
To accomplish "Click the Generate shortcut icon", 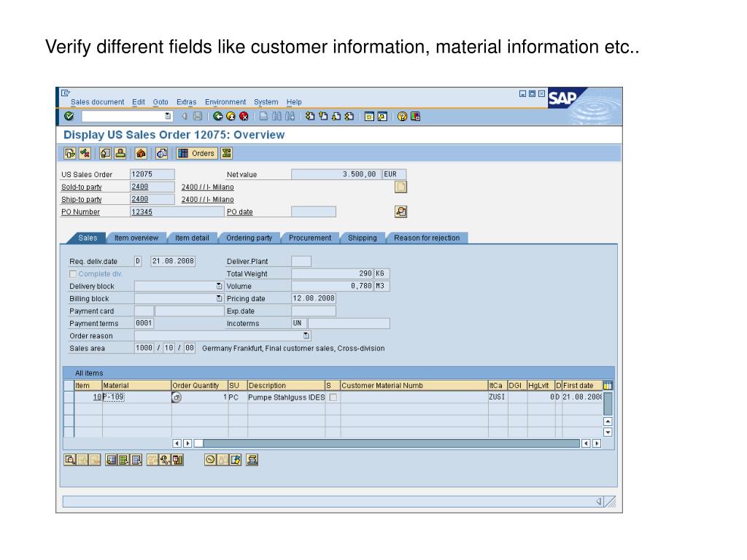I will tap(382, 116).
